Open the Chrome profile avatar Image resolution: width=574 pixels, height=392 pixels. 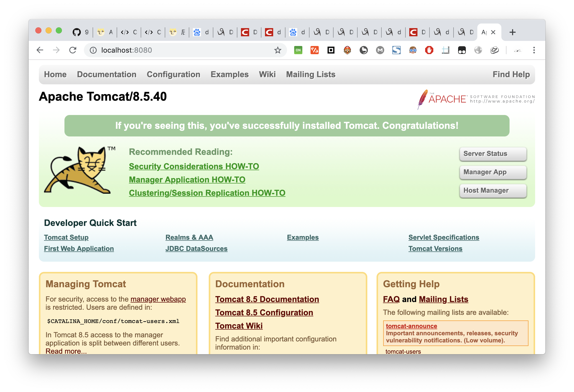point(518,50)
